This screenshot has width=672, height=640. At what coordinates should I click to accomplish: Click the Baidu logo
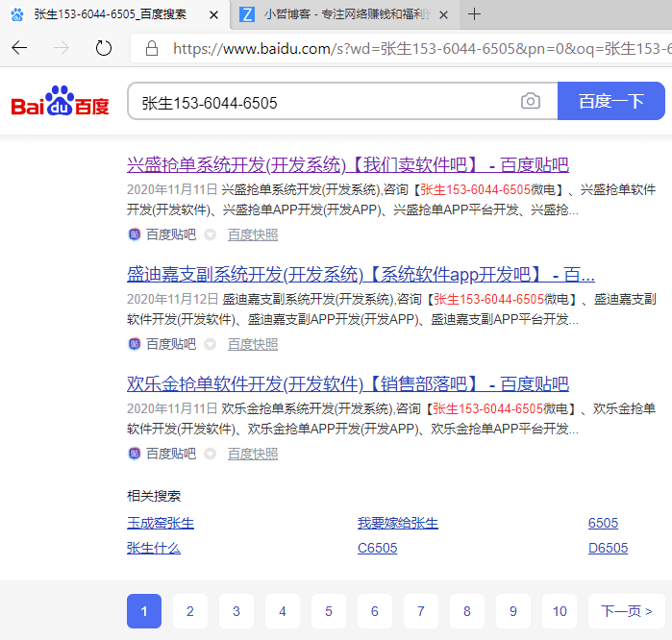60,101
